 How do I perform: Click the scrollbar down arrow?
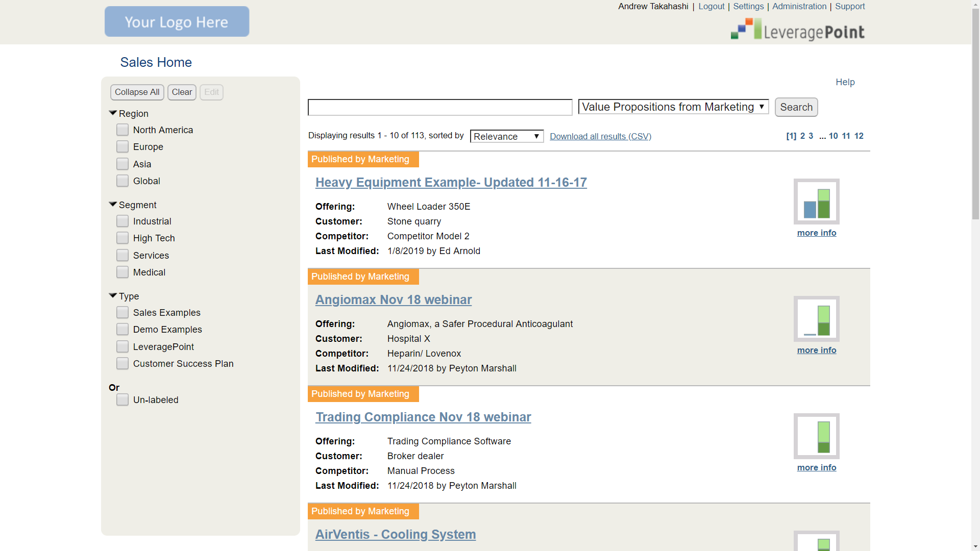tap(975, 547)
